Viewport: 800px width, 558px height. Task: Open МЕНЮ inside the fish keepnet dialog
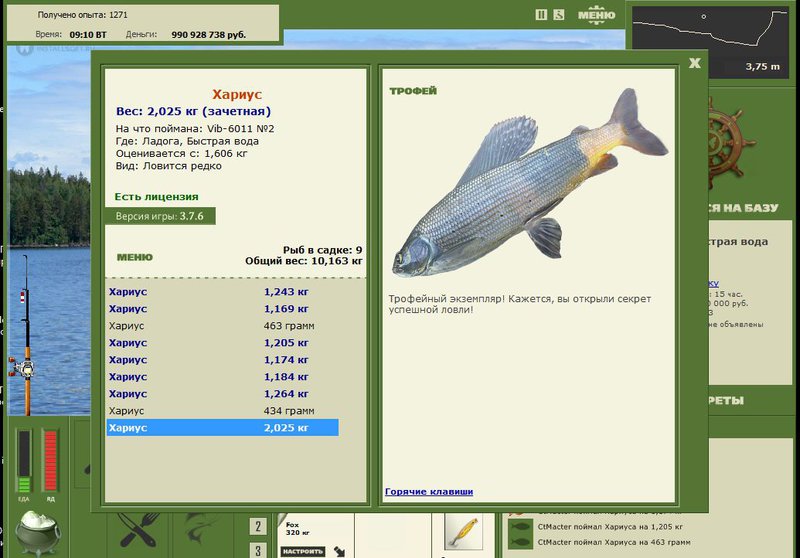135,257
